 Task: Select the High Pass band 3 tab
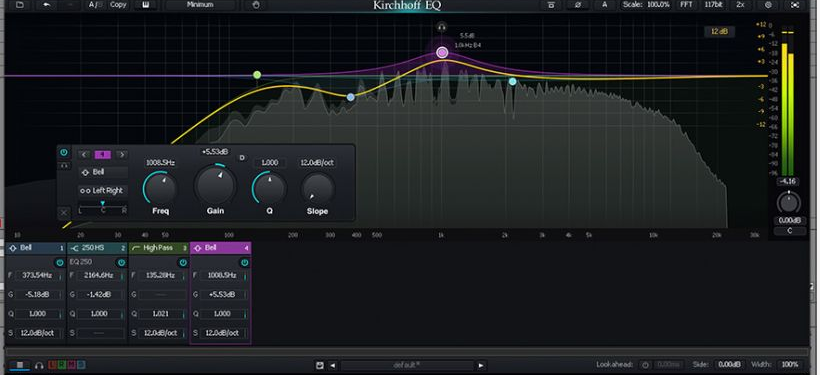click(159, 248)
